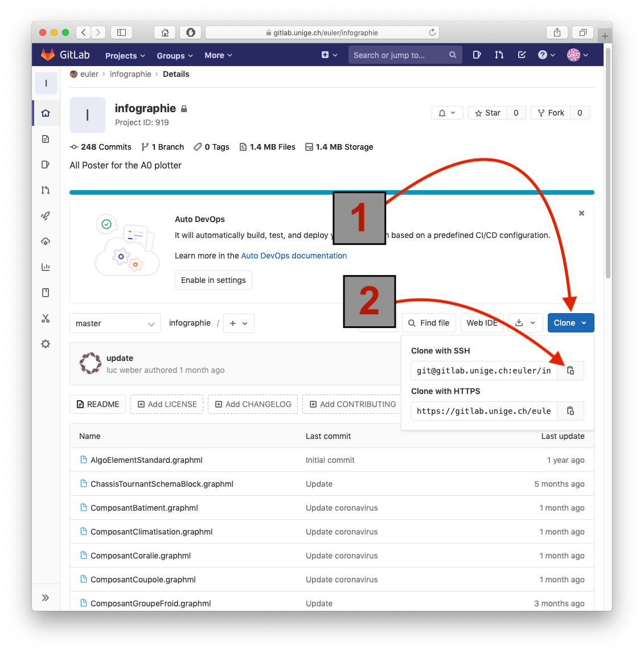Open the Settings gear in the sidebar
The width and height of the screenshot is (644, 653).
click(x=46, y=344)
